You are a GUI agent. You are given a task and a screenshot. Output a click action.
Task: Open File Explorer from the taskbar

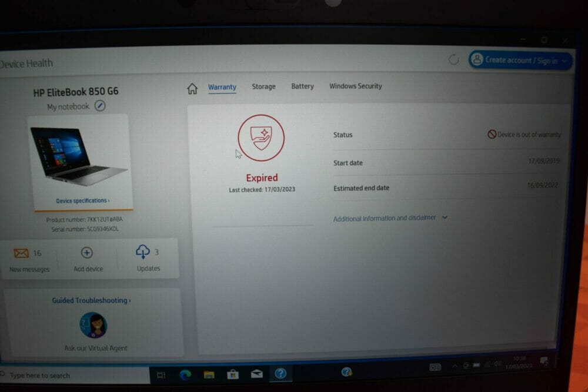(209, 374)
